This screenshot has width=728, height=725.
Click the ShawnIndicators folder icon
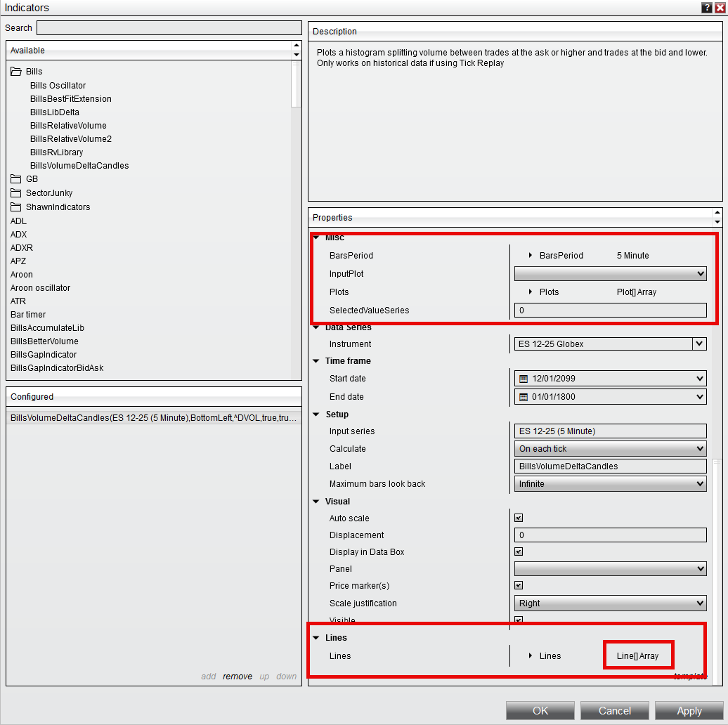tap(15, 207)
